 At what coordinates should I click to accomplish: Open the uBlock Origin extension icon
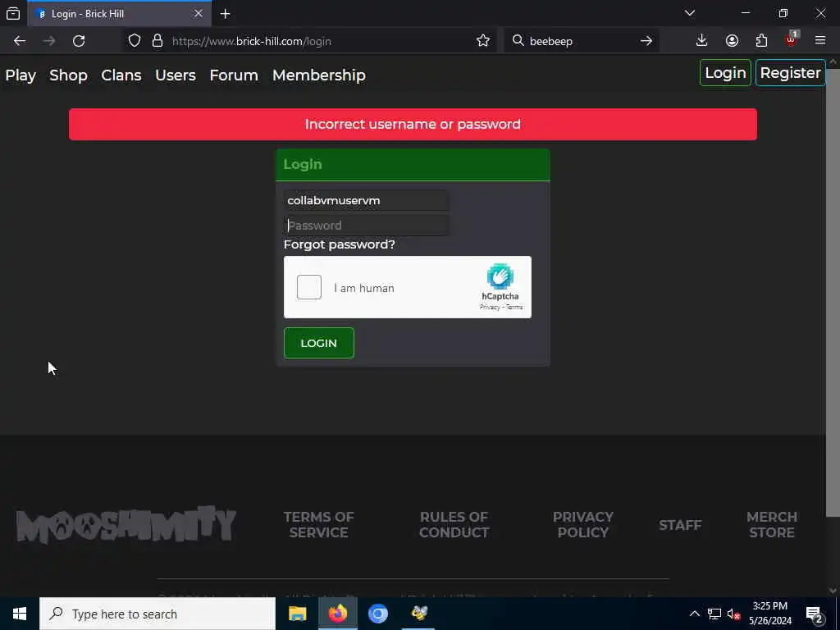(792, 39)
